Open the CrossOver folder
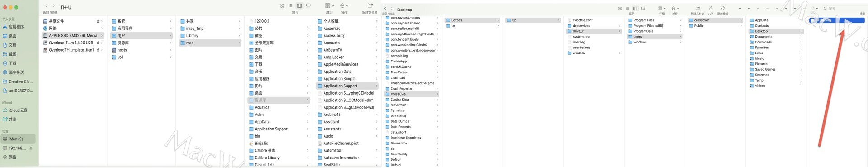 411,94
